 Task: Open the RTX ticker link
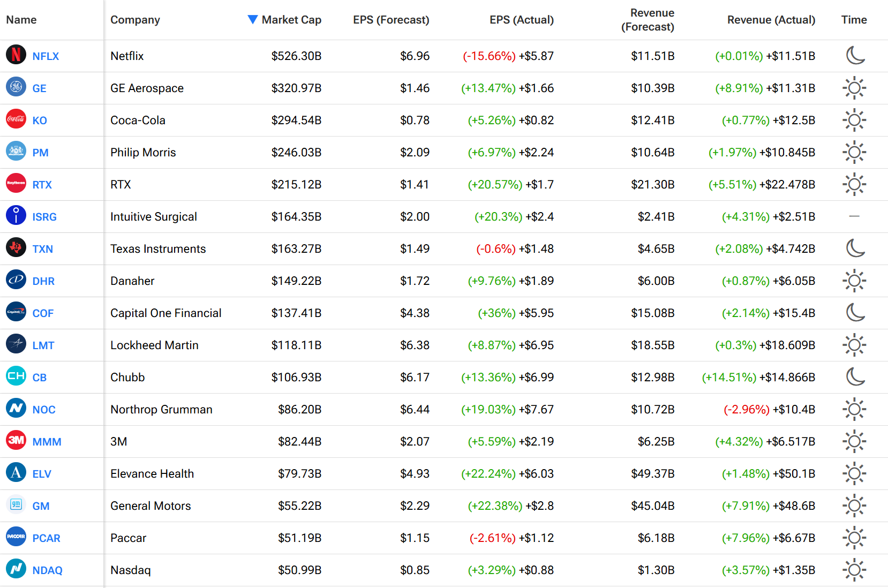[x=42, y=185]
